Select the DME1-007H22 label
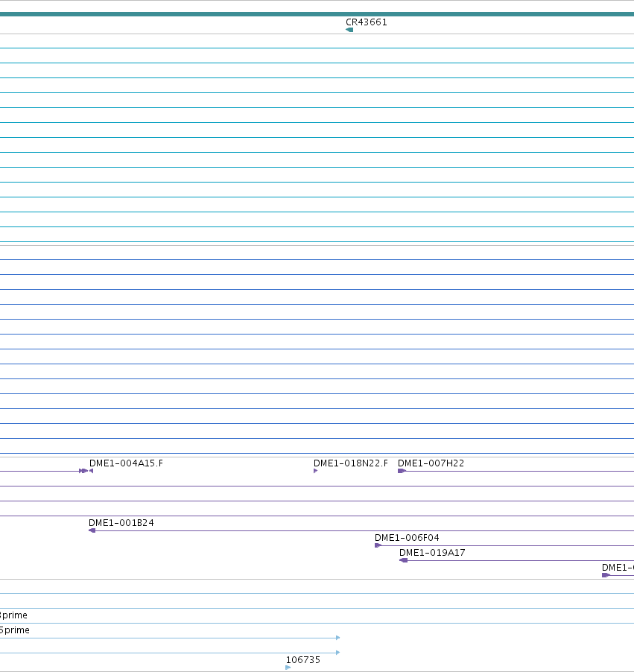 (431, 463)
